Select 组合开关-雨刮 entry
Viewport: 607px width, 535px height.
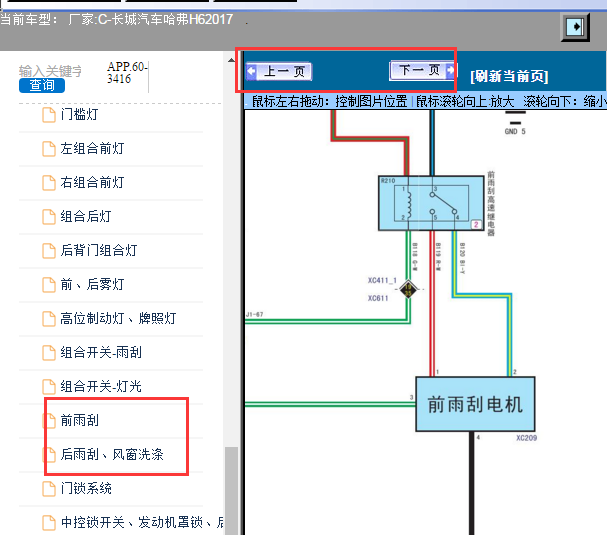tap(101, 353)
